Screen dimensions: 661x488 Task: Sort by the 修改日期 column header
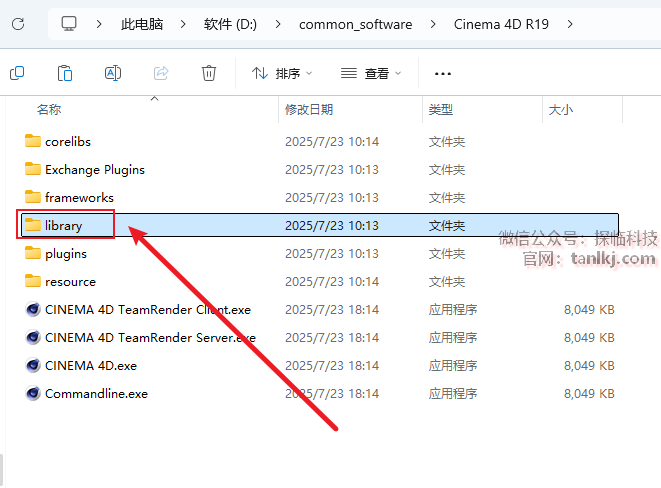tap(309, 110)
